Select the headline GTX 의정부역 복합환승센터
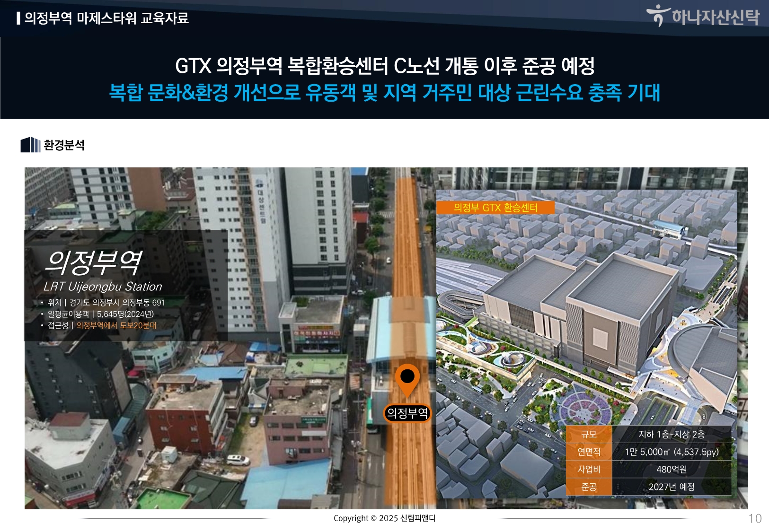This screenshot has height=532, width=769. pos(282,66)
